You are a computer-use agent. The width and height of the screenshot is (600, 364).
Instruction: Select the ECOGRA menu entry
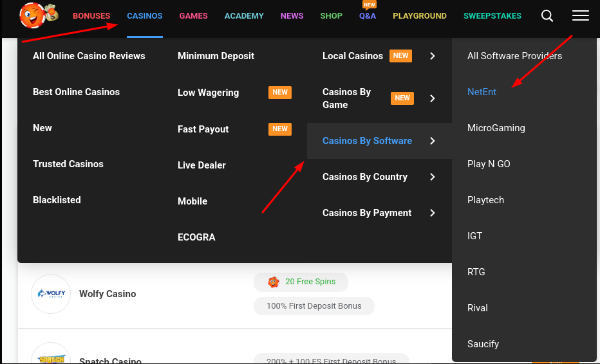[196, 237]
